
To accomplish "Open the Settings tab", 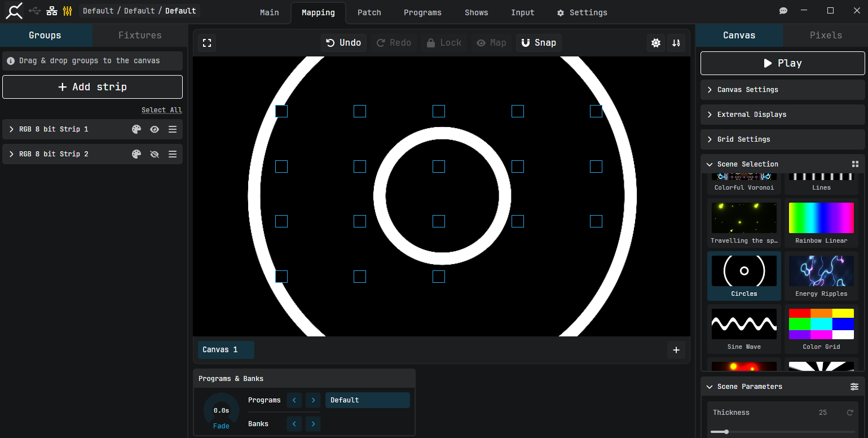I will click(x=582, y=12).
